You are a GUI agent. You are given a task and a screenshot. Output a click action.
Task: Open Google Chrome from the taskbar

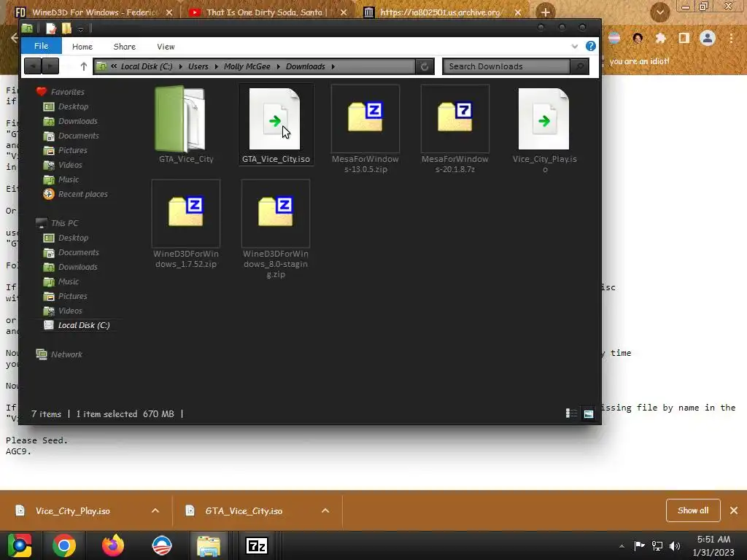click(x=64, y=545)
